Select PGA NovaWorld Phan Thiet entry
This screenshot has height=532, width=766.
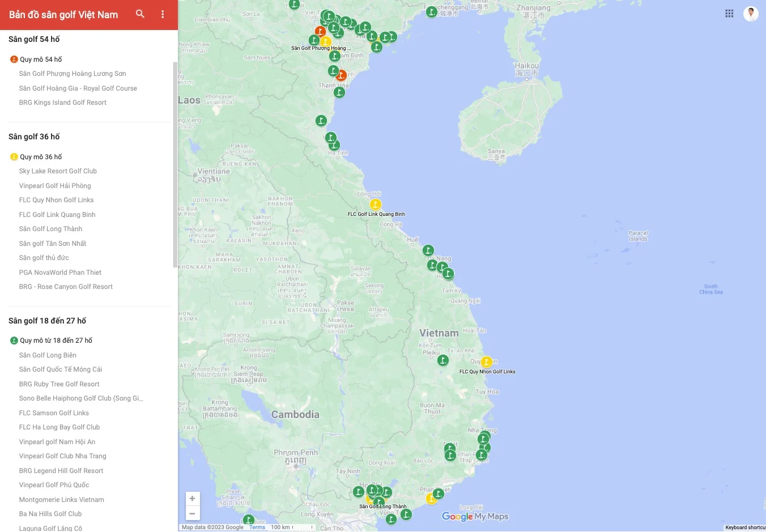60,273
